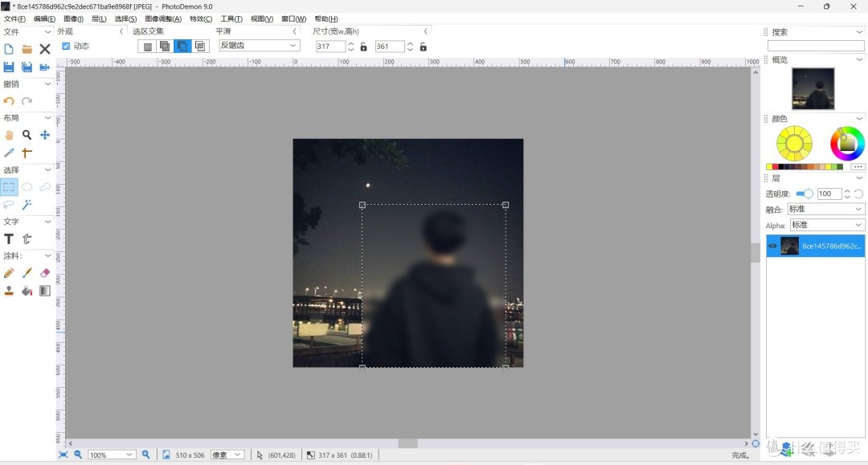The height and width of the screenshot is (465, 868).
Task: Open the 图像(I) menu
Action: click(74, 18)
